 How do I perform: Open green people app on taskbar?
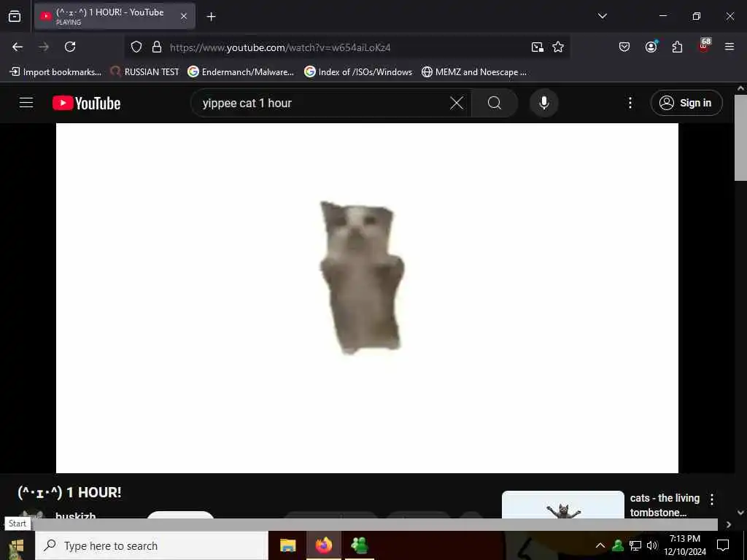pyautogui.click(x=359, y=545)
